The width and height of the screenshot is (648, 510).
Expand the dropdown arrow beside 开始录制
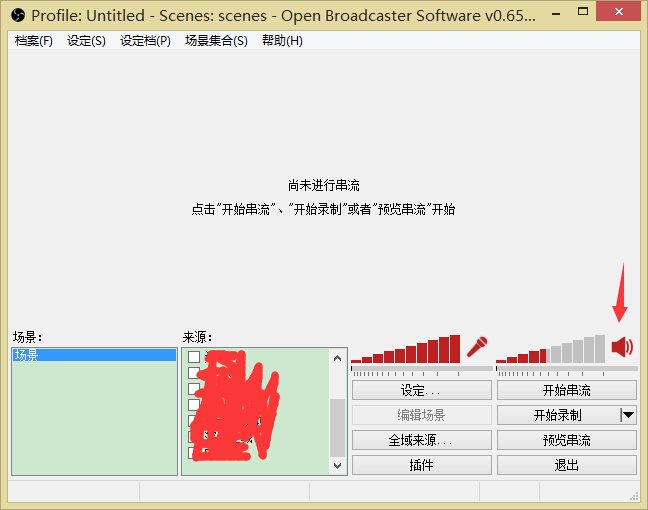(629, 415)
